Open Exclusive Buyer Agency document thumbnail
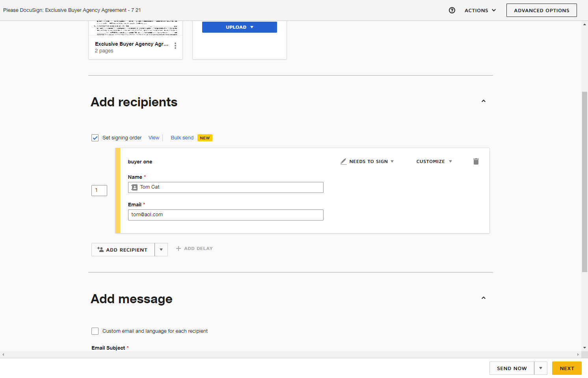The width and height of the screenshot is (588, 378). 136,28
